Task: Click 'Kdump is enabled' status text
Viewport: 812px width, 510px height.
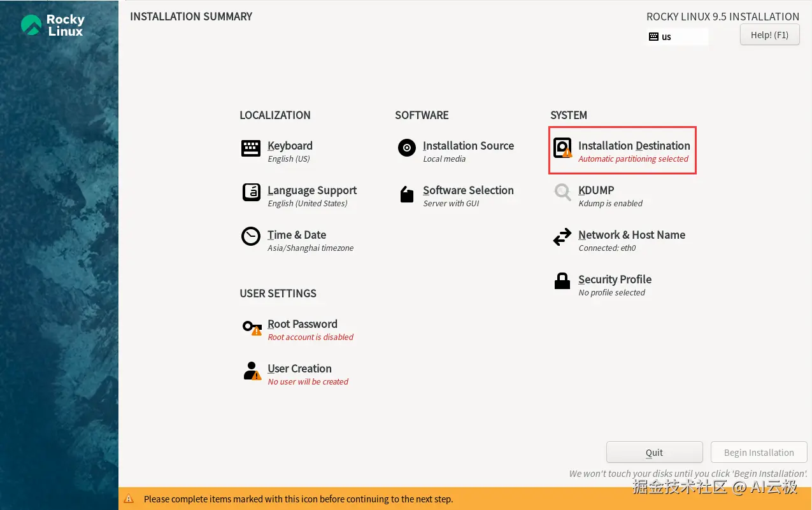Action: [x=611, y=204]
